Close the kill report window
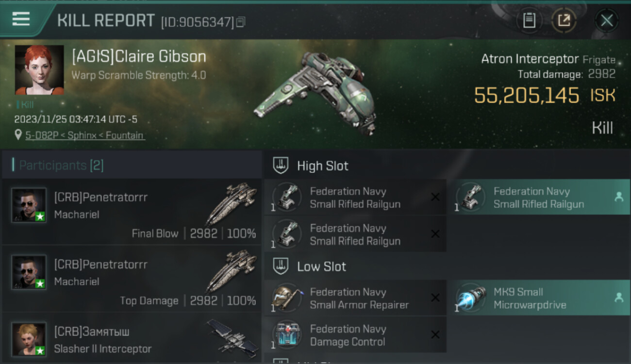Image resolution: width=631 pixels, height=364 pixels. coord(607,20)
